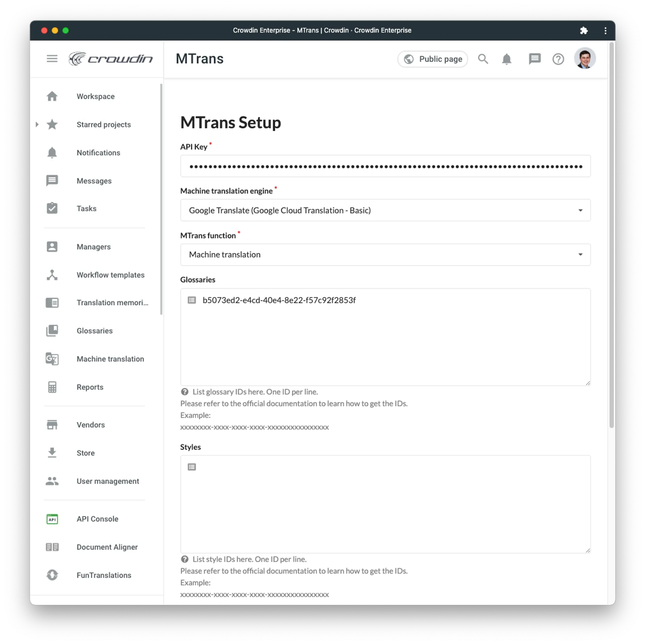The width and height of the screenshot is (645, 644).
Task: Click the main page vertical scrollbar
Action: pos(611,235)
